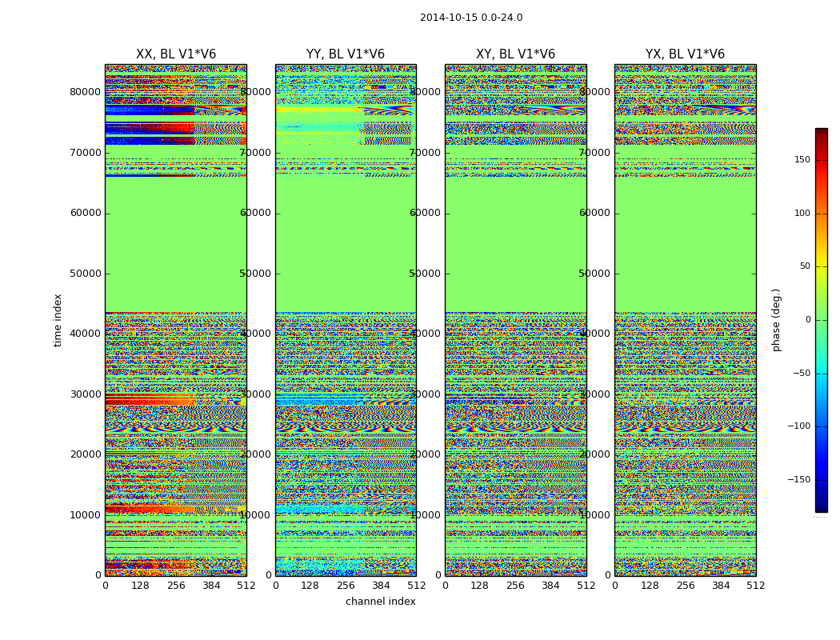This screenshot has width=840, height=640.
Task: Click the 512 x-tick label under YX panel
Action: click(x=755, y=586)
